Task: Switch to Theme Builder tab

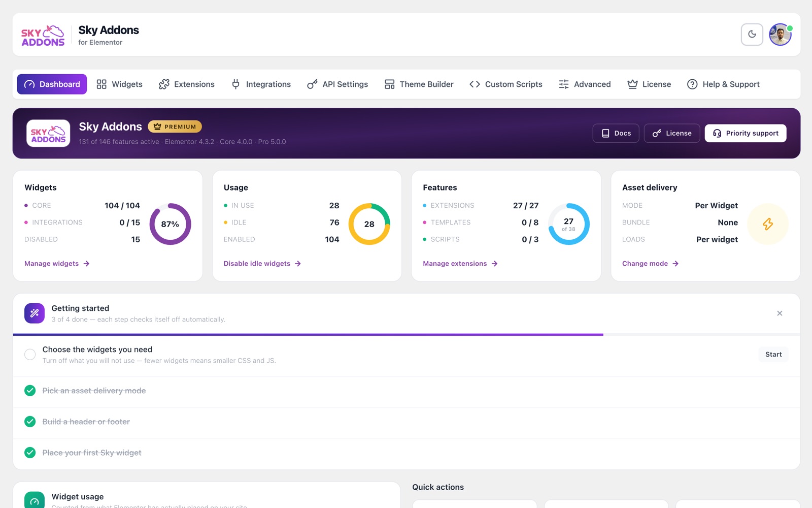Action: pos(419,84)
